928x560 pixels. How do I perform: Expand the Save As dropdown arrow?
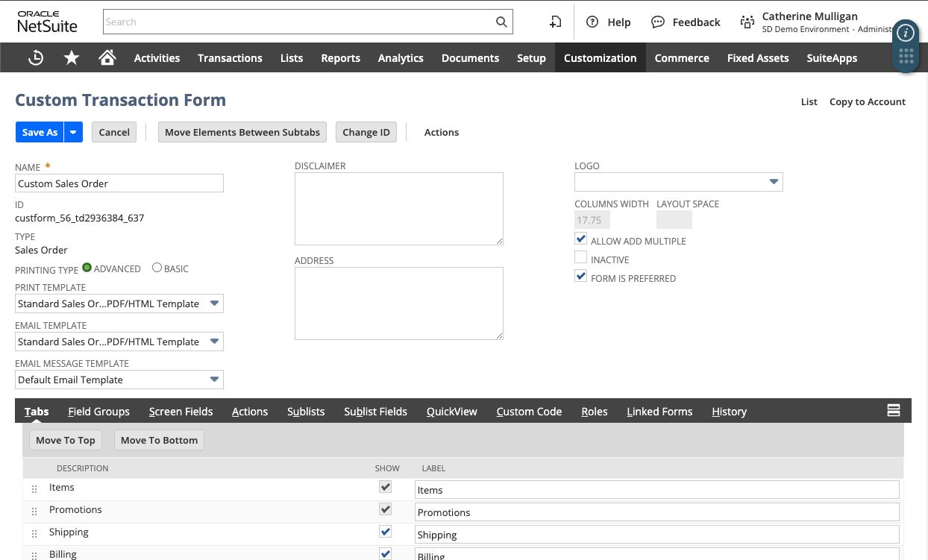73,132
